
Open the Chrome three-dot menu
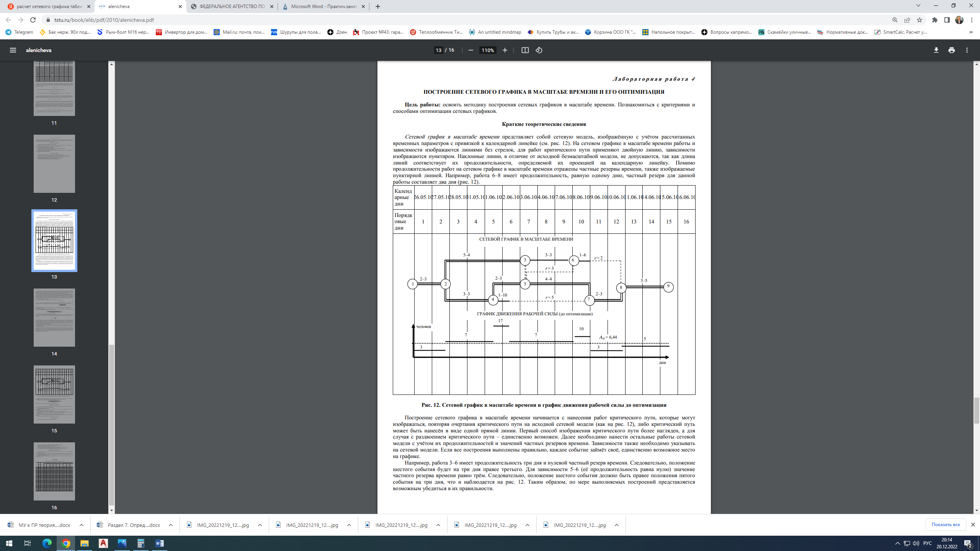point(972,20)
